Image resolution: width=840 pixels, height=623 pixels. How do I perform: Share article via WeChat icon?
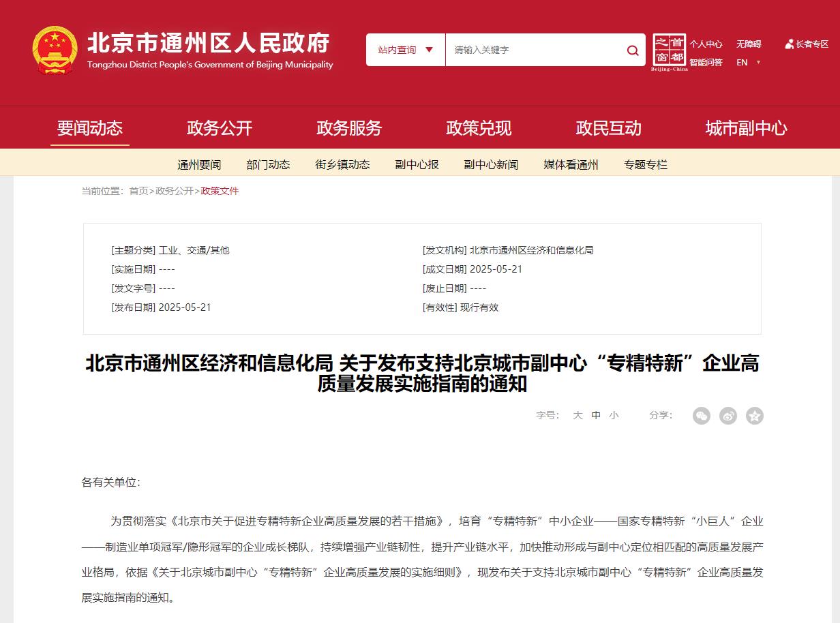(x=701, y=416)
